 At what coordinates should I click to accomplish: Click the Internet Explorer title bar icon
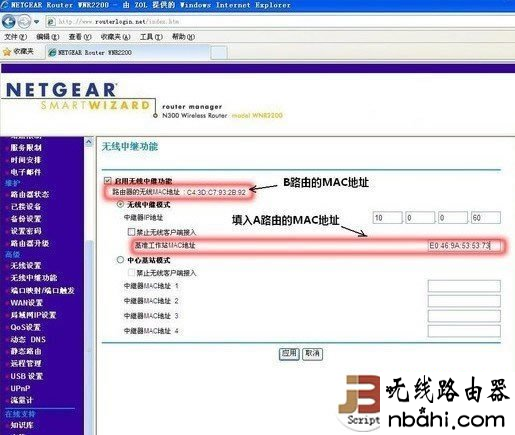pyautogui.click(x=5, y=5)
